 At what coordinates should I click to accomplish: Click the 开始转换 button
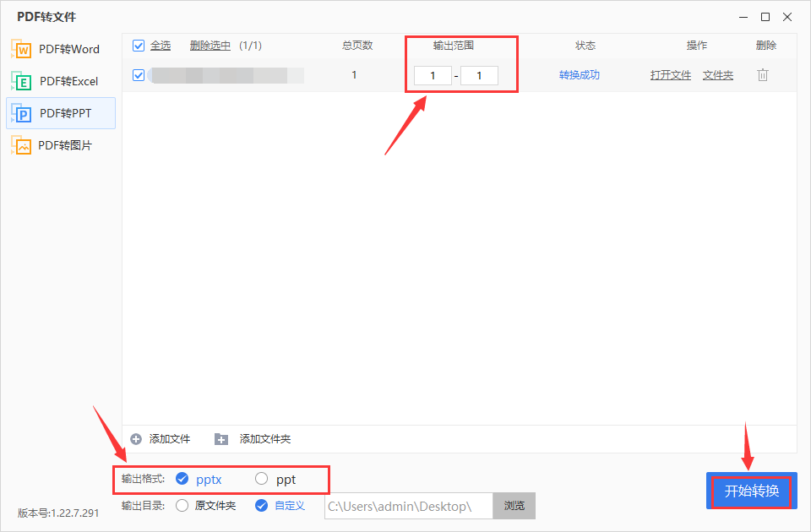point(752,491)
